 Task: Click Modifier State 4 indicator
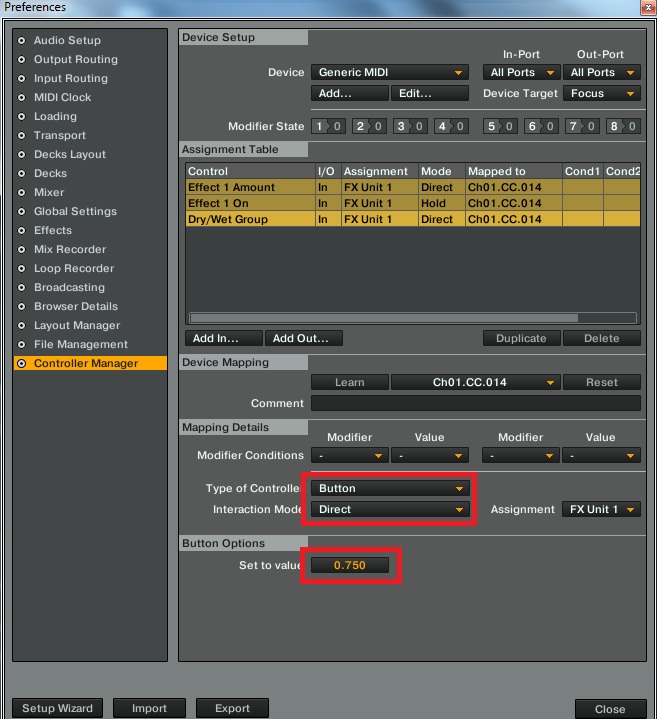coord(451,126)
